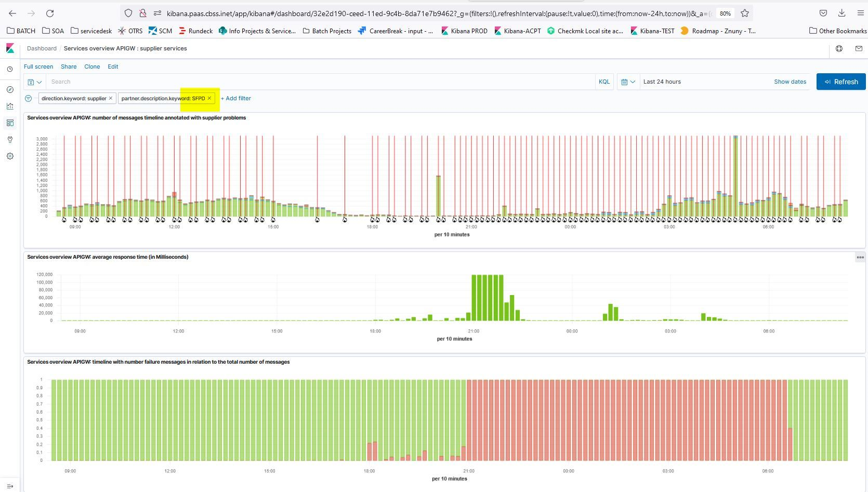Click the Share menu item

click(69, 67)
